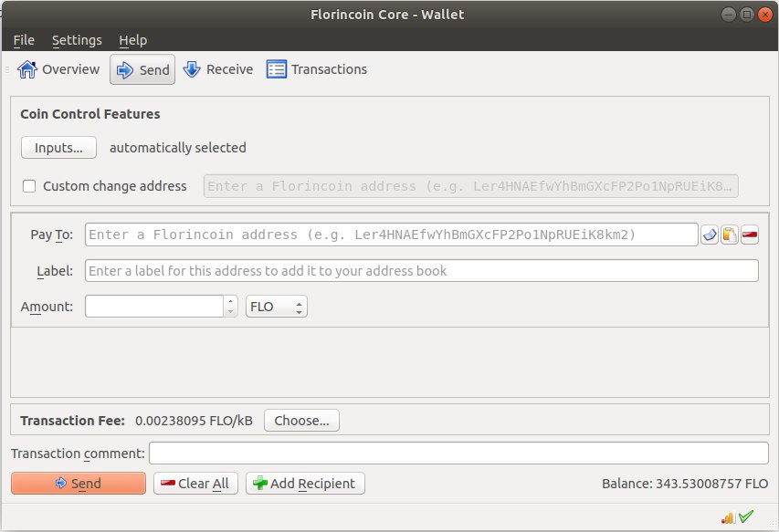Viewport: 779px width, 532px height.
Task: Click Choose... to set transaction fee
Action: (301, 421)
